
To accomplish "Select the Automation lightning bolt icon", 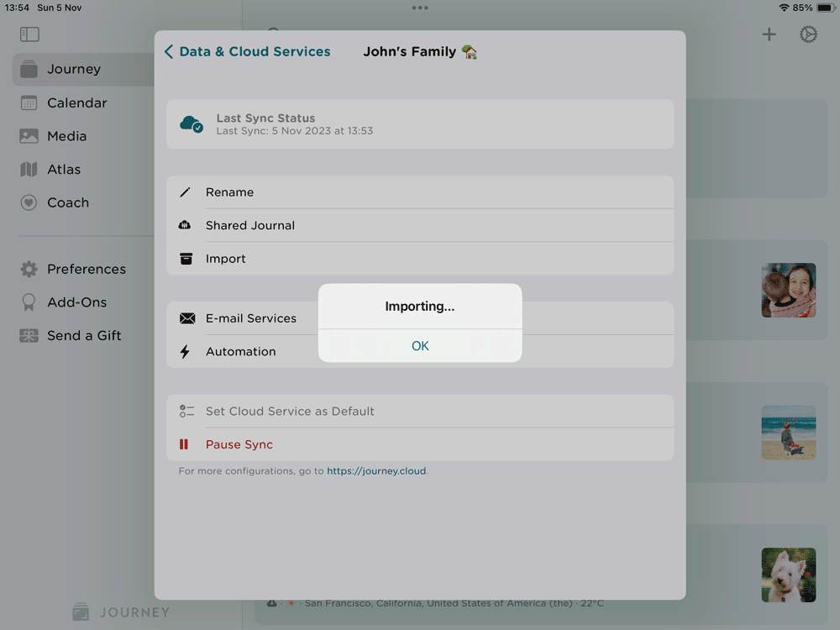I will (x=186, y=351).
